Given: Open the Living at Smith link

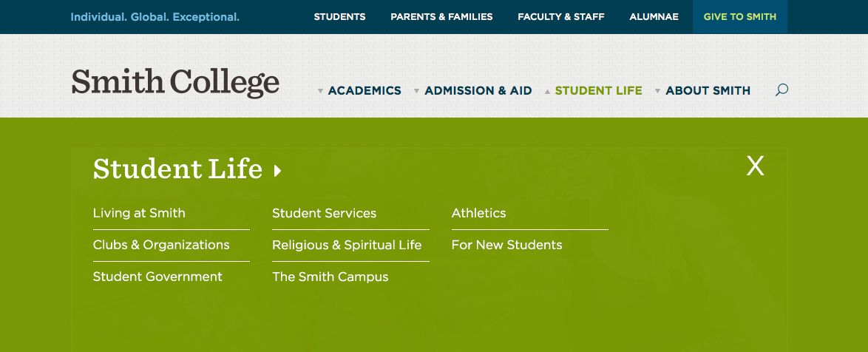Looking at the screenshot, I should click(139, 213).
